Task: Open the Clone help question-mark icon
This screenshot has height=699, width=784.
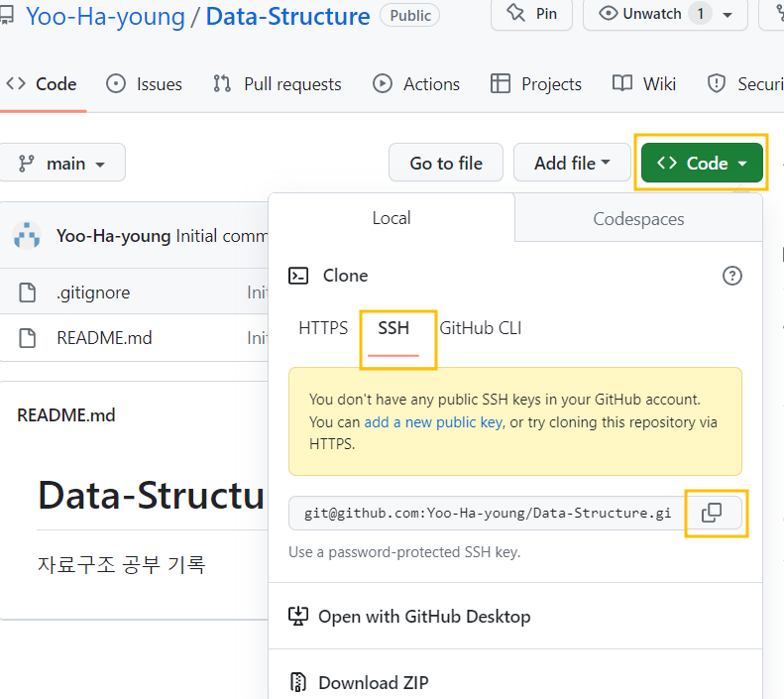Action: point(732,276)
